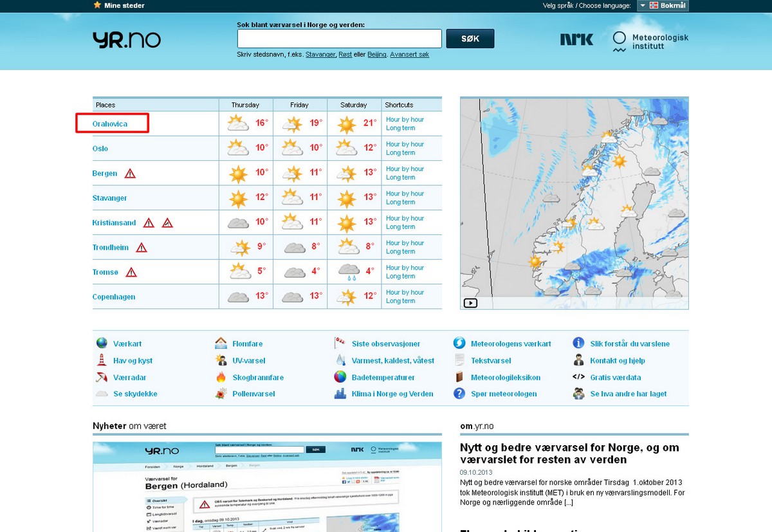
Task: Play the weather map animation
Action: coord(470,303)
